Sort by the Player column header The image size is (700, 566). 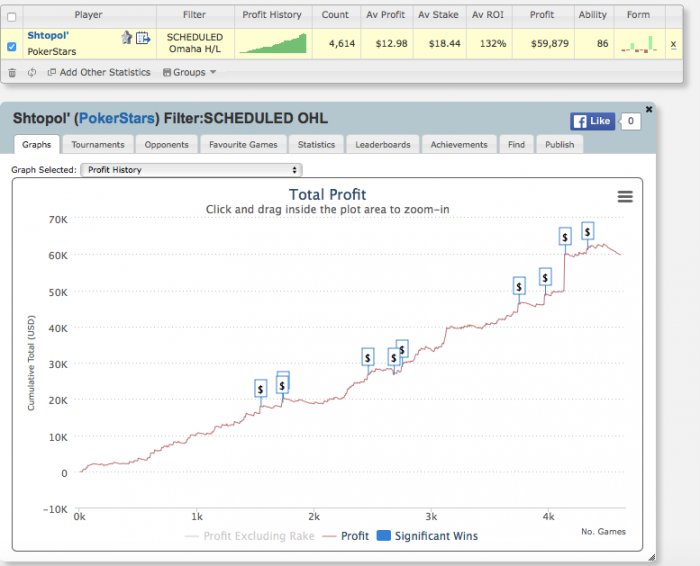tap(88, 15)
